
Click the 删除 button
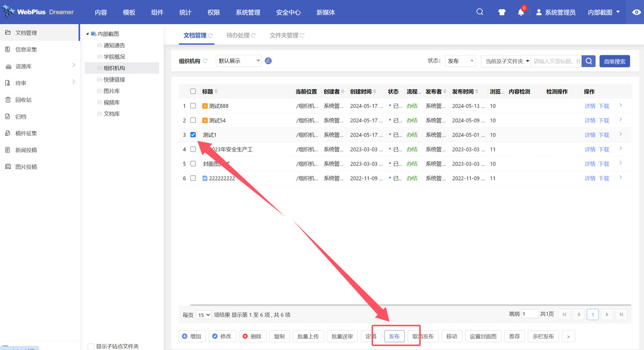tap(252, 337)
